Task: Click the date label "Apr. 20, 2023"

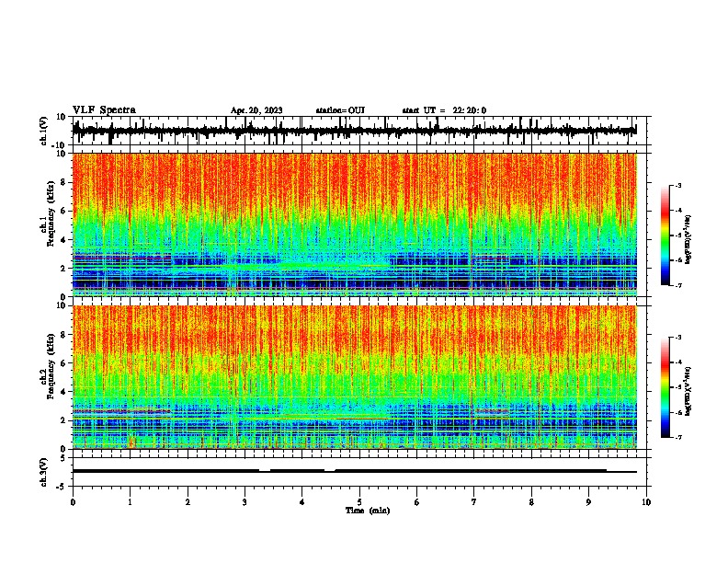Action: point(256,110)
